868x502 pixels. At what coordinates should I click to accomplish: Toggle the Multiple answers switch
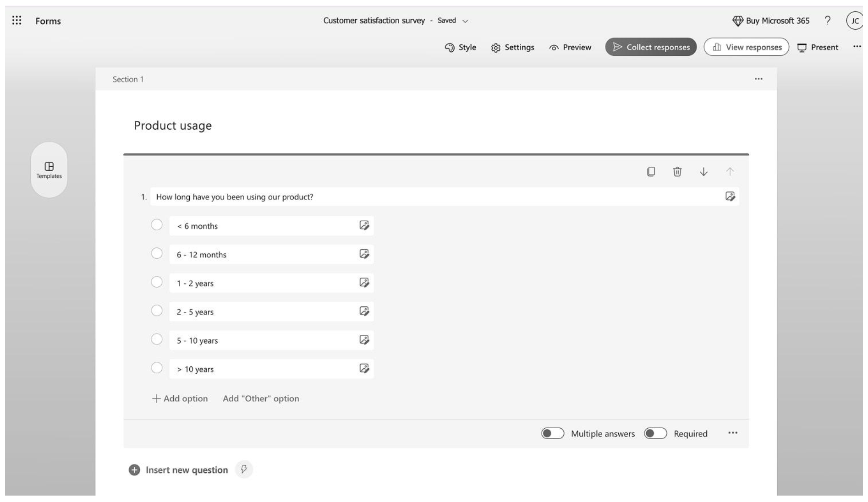tap(553, 433)
